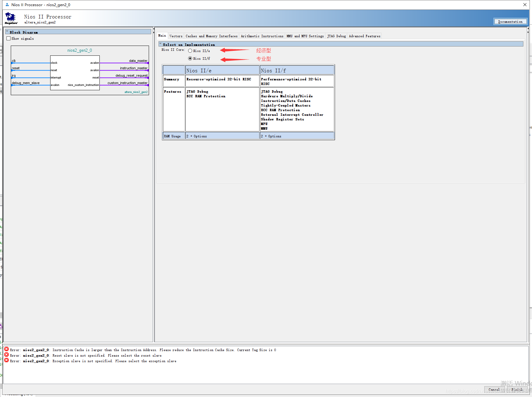
Task: Collapse the Select an Implementation section
Action: tap(160, 44)
